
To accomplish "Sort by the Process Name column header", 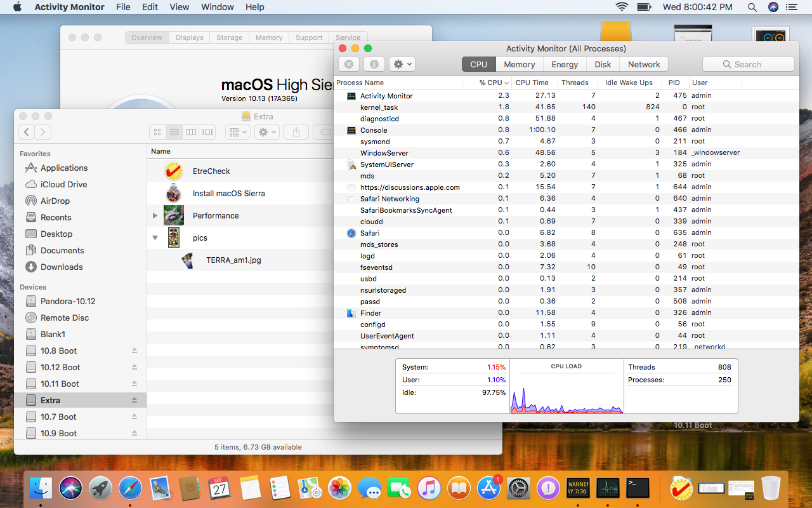I will [x=398, y=83].
